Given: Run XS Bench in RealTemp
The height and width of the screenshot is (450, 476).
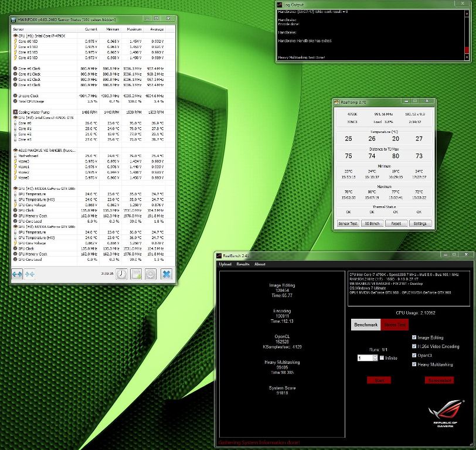Looking at the screenshot, I should (x=372, y=224).
